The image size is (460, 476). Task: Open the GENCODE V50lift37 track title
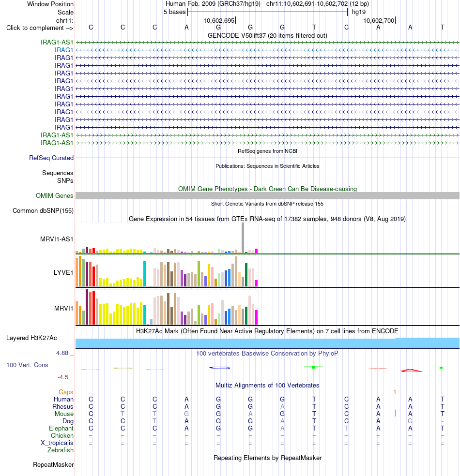click(267, 36)
